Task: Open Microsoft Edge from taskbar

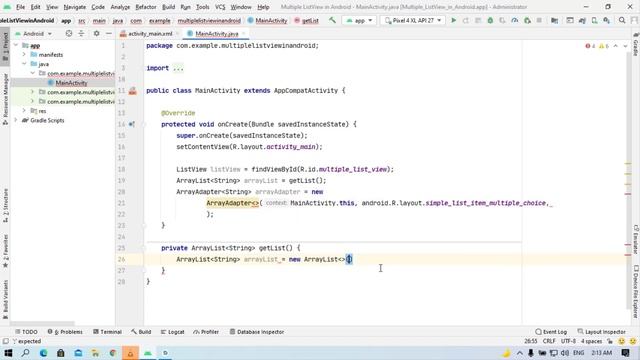Action: 43,353
